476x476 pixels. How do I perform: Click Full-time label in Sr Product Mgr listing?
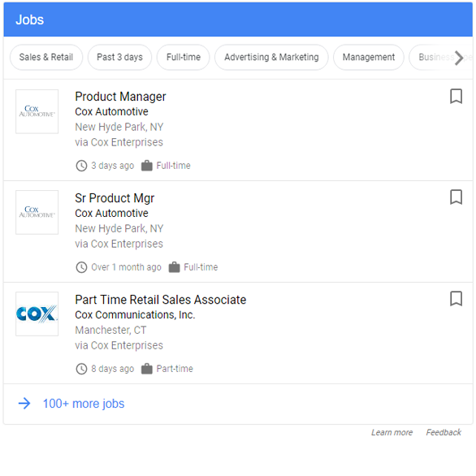pyautogui.click(x=201, y=267)
